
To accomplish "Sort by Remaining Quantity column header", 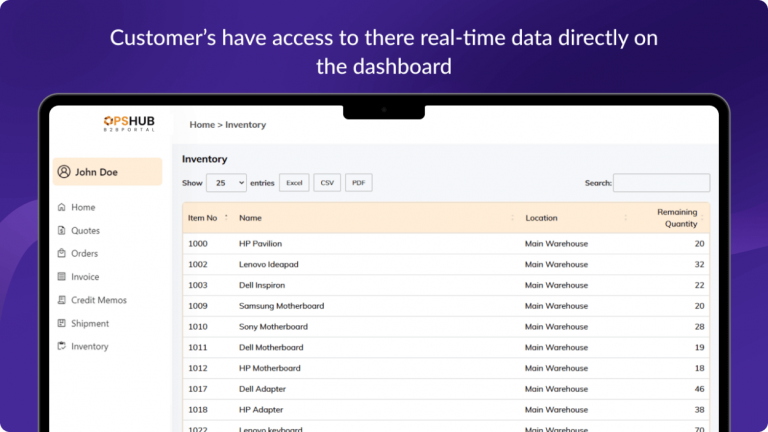I will pos(677,218).
